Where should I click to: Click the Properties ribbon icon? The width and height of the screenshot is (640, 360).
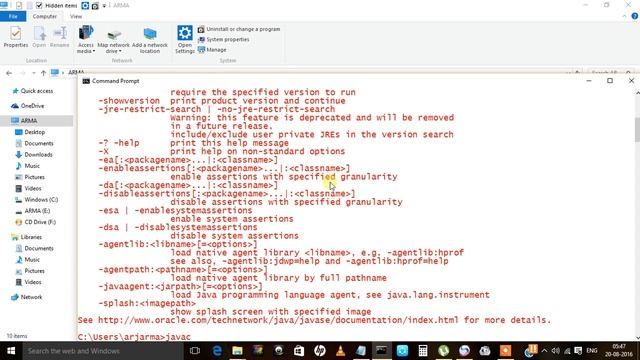[16, 37]
